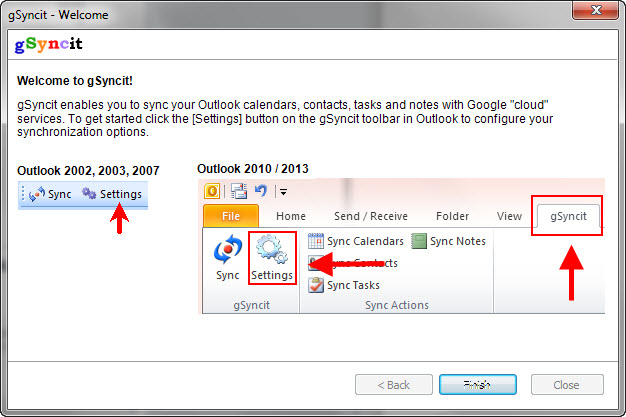Click the "Outlook 2002, 2003, 2007" heading

click(88, 171)
